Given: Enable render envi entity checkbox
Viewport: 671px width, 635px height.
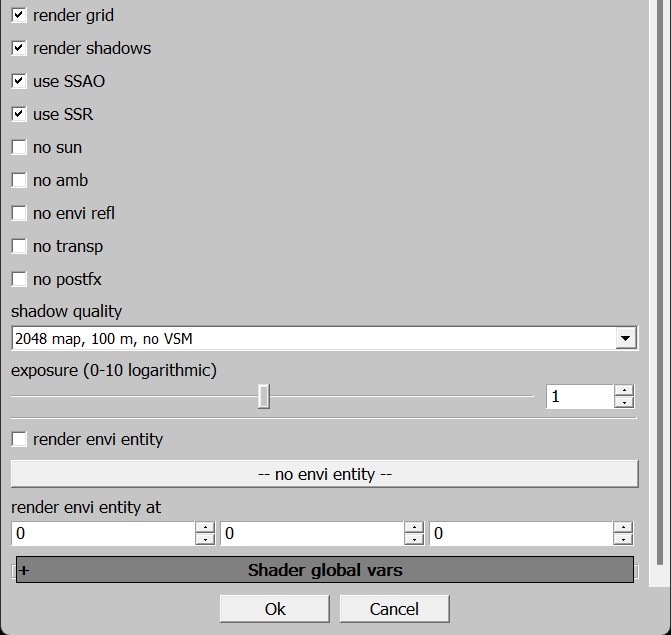Looking at the screenshot, I should point(19,439).
